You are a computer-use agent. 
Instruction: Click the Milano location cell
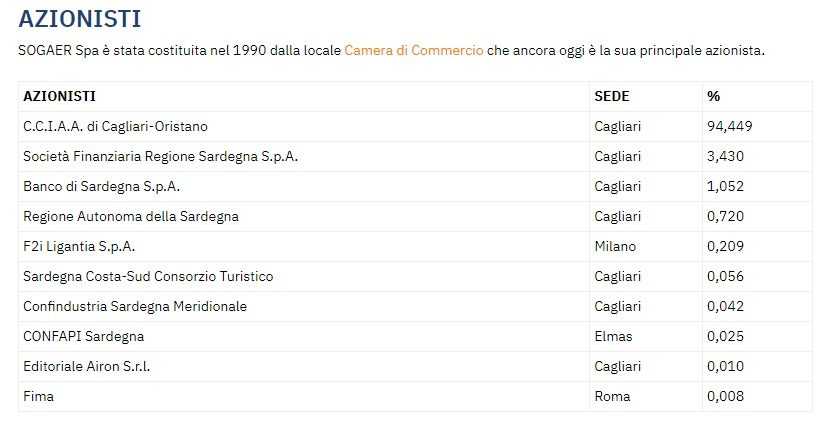[646, 247]
